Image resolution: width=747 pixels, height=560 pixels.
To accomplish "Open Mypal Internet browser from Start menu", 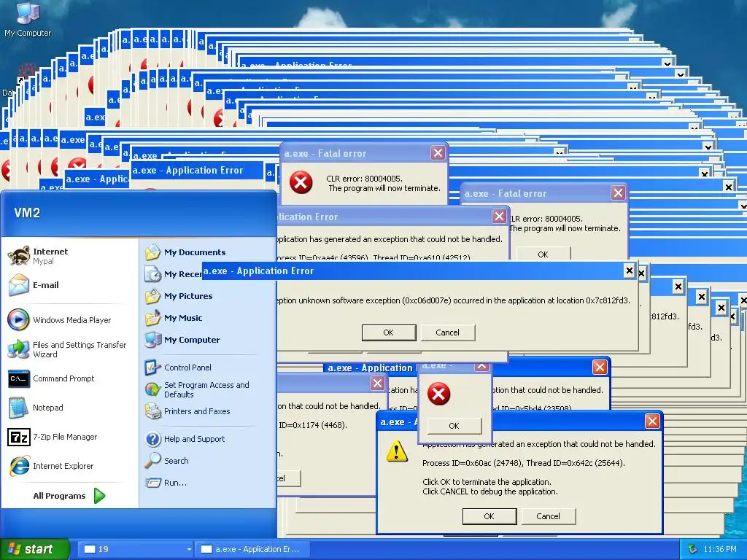I will tap(69, 256).
